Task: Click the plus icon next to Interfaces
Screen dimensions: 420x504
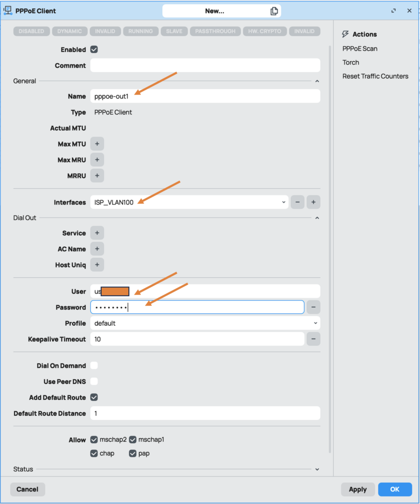Action: click(313, 202)
